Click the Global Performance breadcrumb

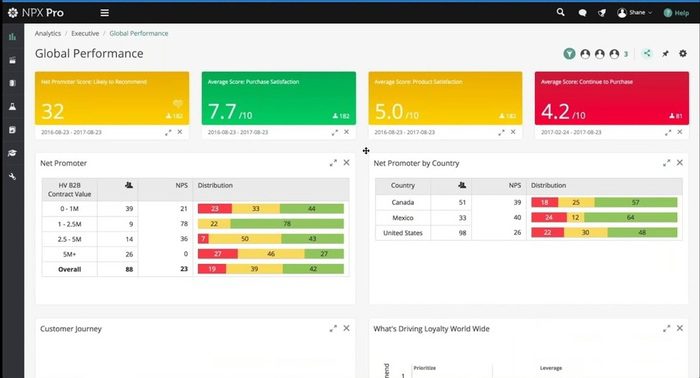139,33
